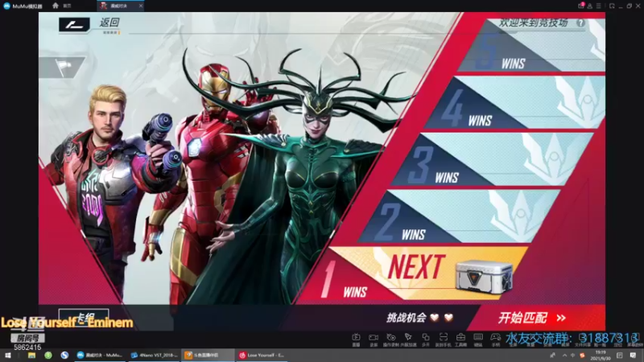
Task: Select the 2 WINS reward tier
Action: (459, 216)
